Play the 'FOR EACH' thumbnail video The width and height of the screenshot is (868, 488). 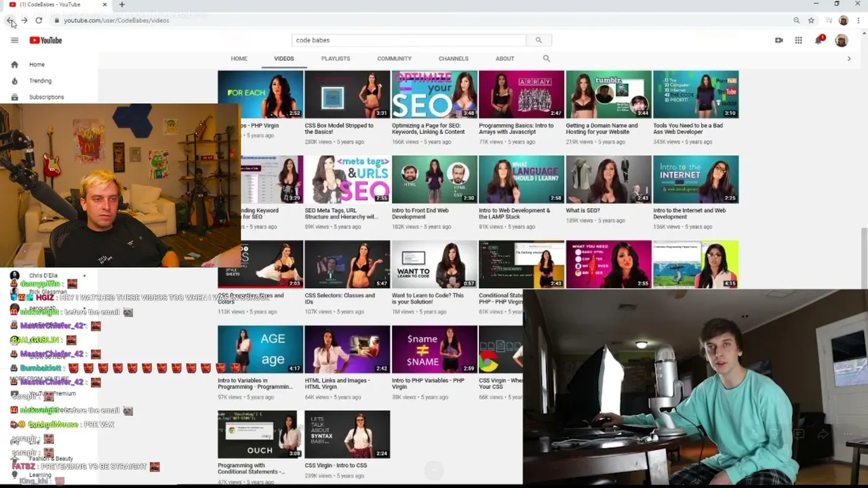[x=260, y=94]
